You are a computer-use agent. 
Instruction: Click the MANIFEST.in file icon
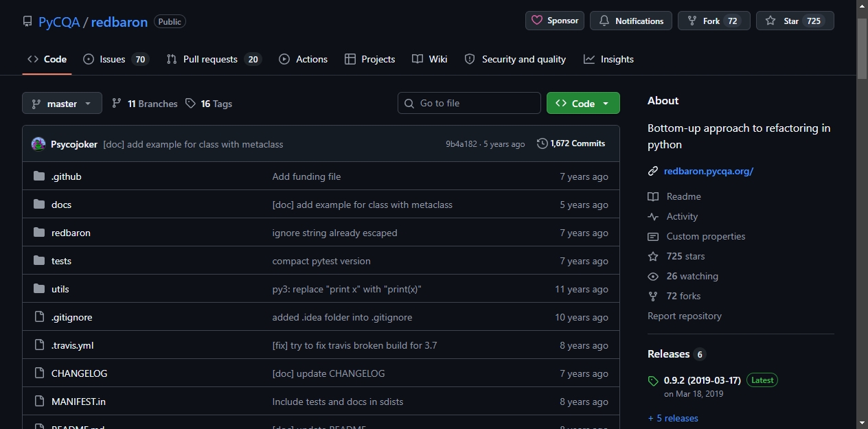point(39,402)
